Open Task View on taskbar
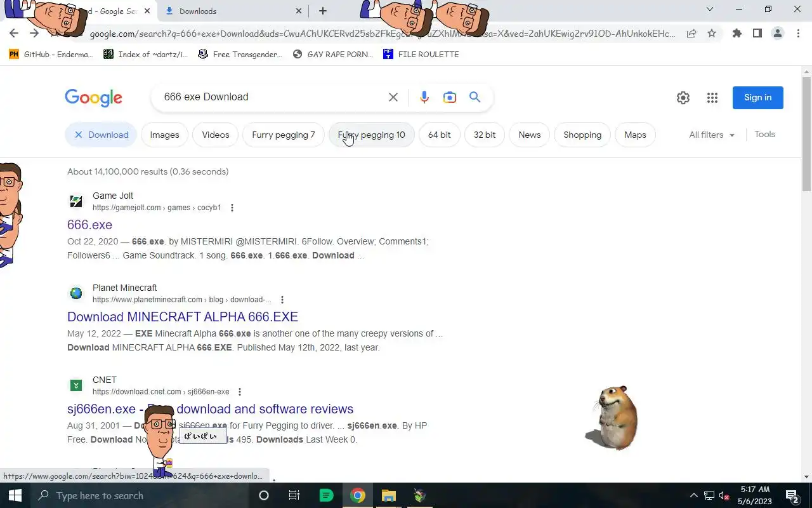Viewport: 812px width, 508px height. (x=294, y=495)
